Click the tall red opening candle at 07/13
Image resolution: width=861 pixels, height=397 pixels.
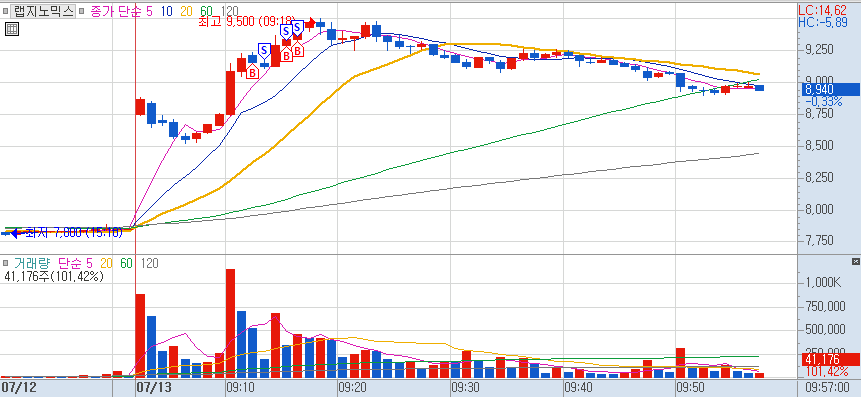(x=141, y=107)
